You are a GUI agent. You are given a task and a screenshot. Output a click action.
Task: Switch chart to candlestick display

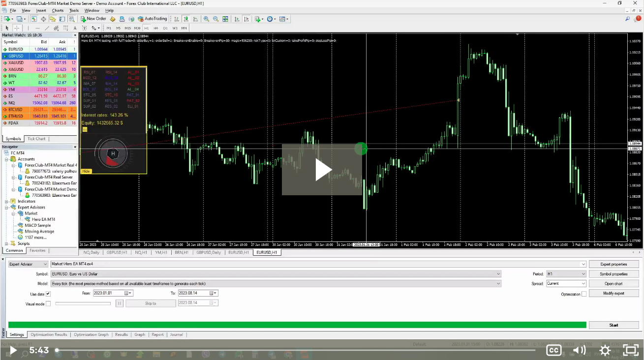coord(186,19)
